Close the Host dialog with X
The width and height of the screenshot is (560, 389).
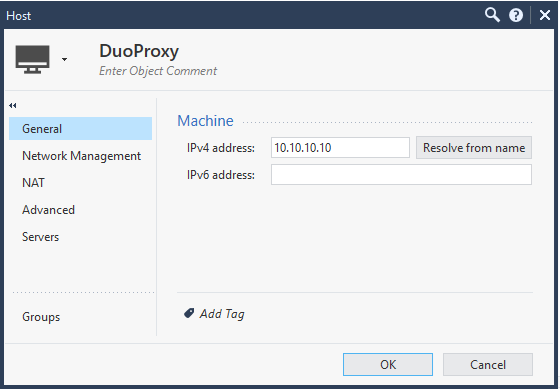(545, 15)
